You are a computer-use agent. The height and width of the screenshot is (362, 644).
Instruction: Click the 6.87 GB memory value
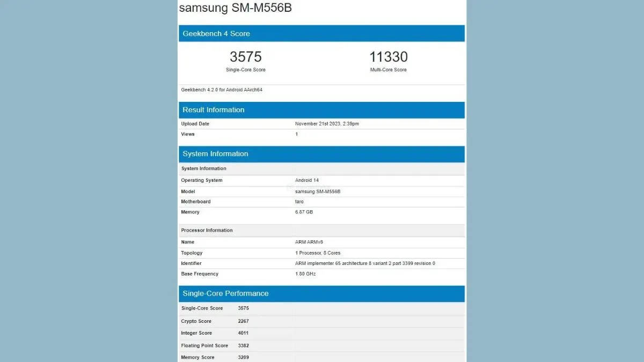tap(304, 212)
